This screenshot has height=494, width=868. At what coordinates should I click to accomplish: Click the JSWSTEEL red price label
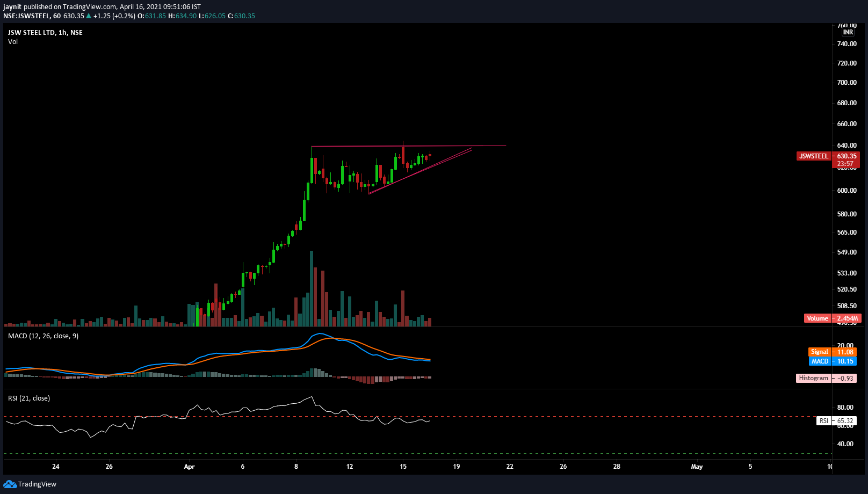pos(814,156)
